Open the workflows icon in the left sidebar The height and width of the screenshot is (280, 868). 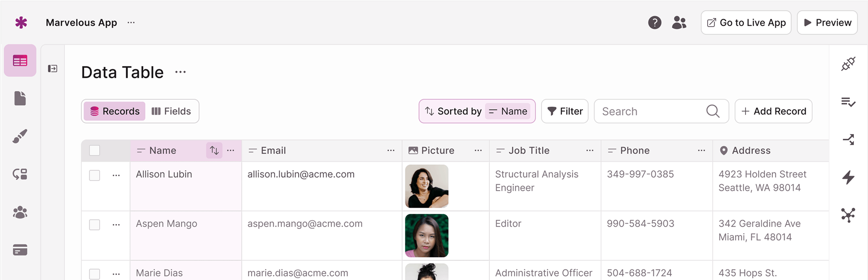20,174
